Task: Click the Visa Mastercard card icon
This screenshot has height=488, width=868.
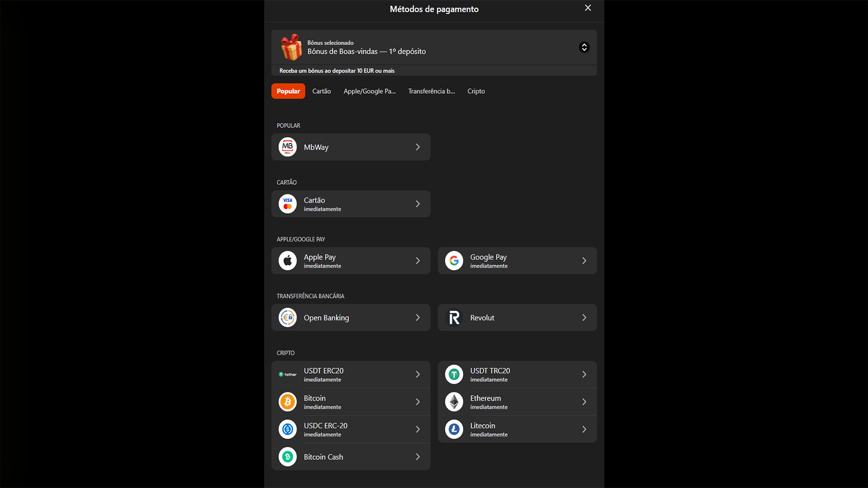Action: 288,204
